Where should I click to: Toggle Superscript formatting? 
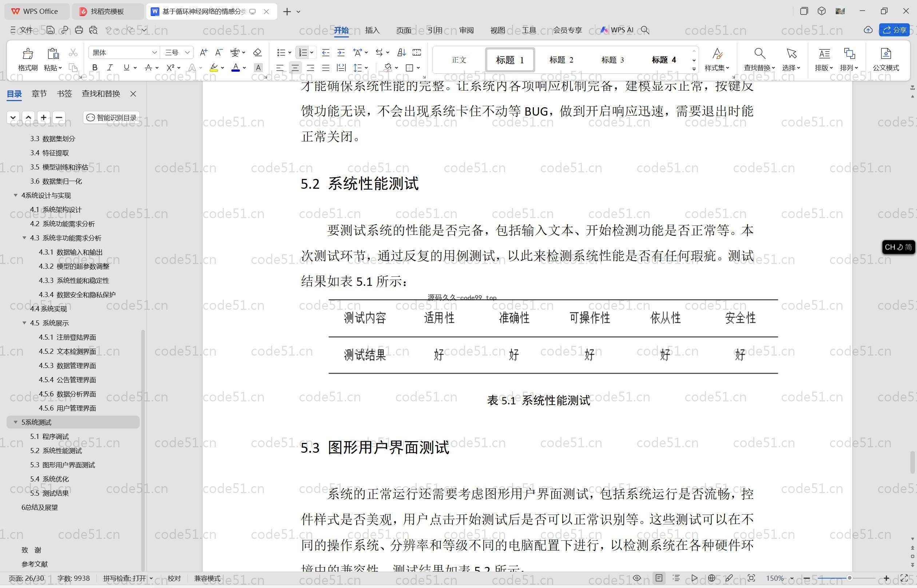[170, 68]
